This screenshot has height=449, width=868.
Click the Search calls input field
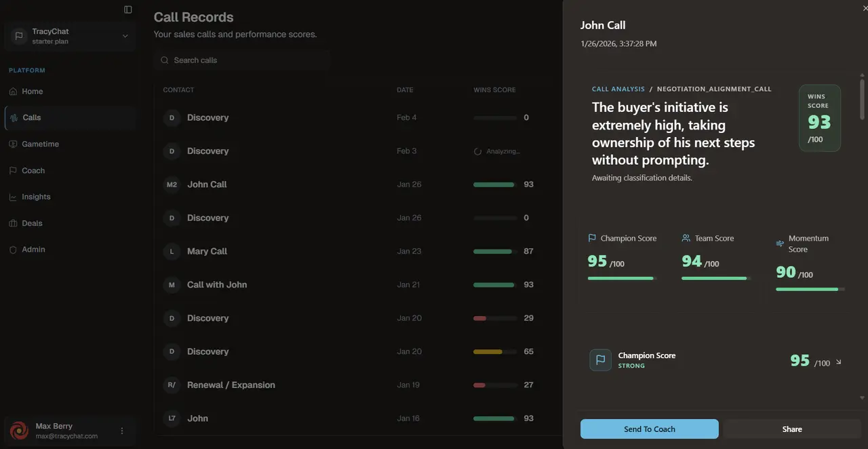point(241,60)
